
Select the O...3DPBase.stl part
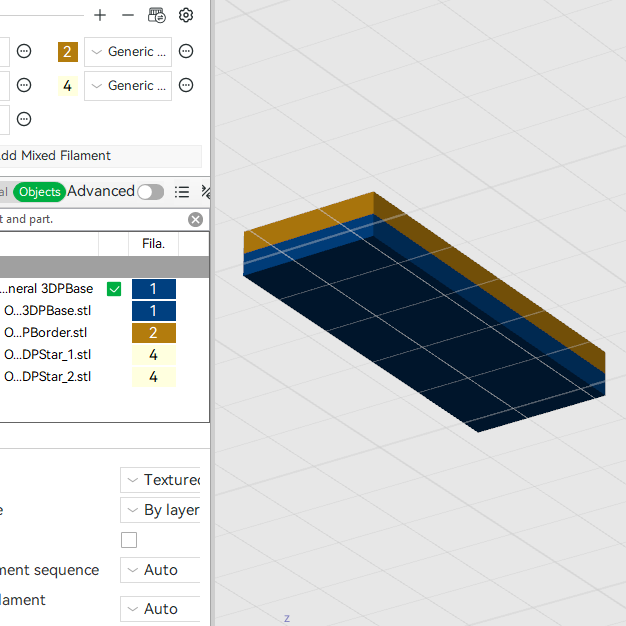pos(48,311)
